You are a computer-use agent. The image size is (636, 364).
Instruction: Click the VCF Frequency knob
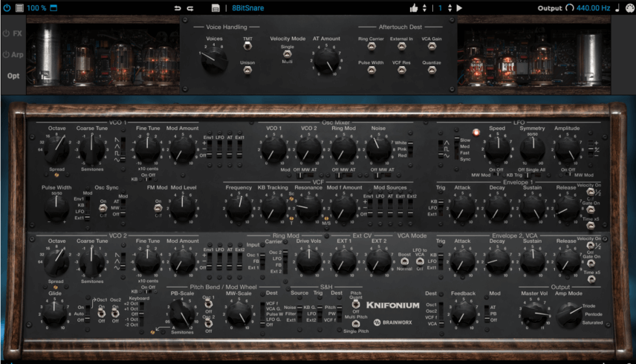(x=238, y=208)
